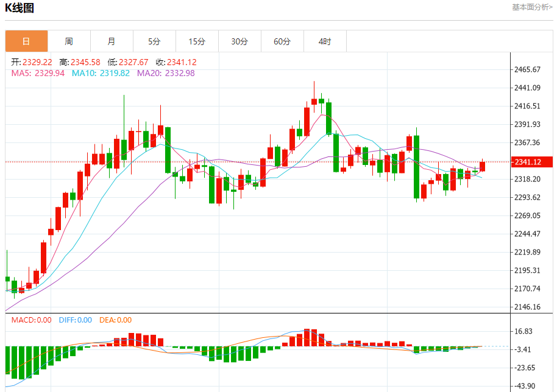Click the DIFF value label
Image resolution: width=557 pixels, height=392 pixels.
click(x=75, y=320)
